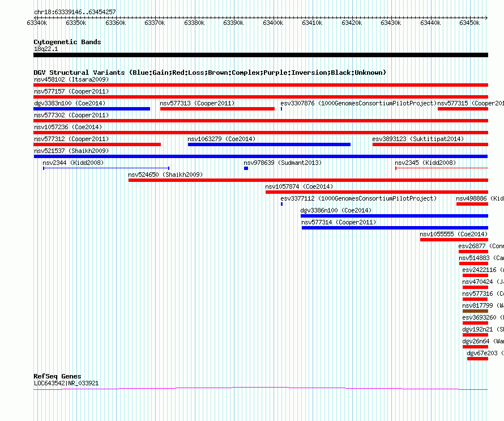Click the small blue nsv978639 block
The width and height of the screenshot is (504, 421).
(x=246, y=168)
